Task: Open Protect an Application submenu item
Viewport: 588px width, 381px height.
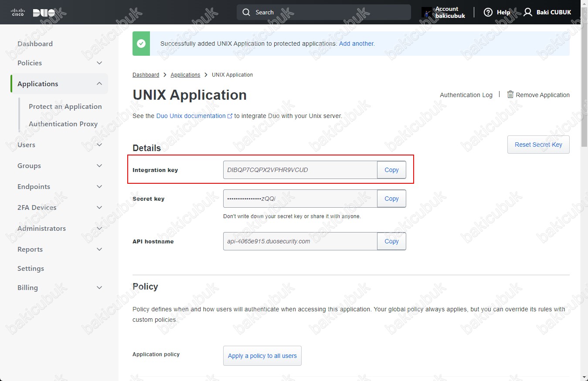Action: click(65, 106)
